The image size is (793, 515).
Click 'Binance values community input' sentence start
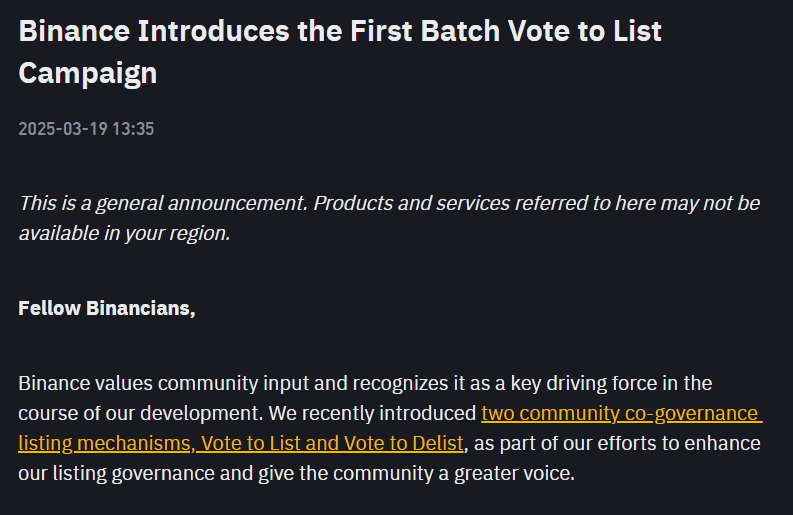pos(163,383)
